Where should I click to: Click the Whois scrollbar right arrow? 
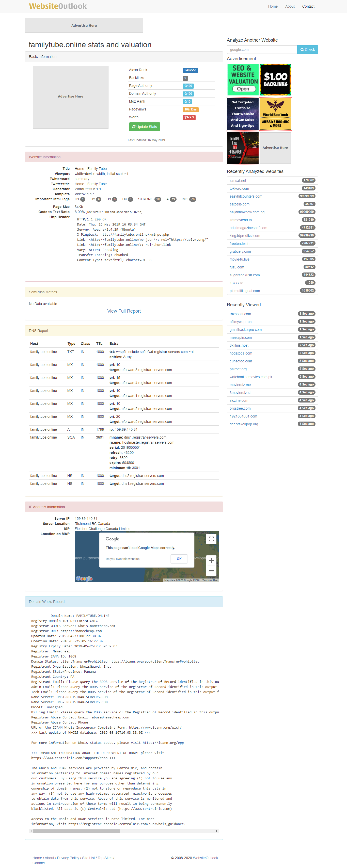[x=216, y=831]
